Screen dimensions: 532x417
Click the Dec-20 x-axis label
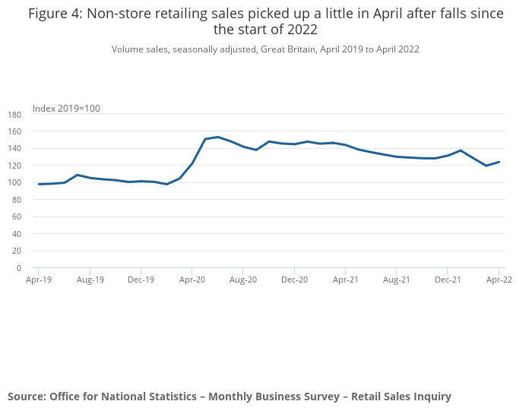tap(294, 280)
